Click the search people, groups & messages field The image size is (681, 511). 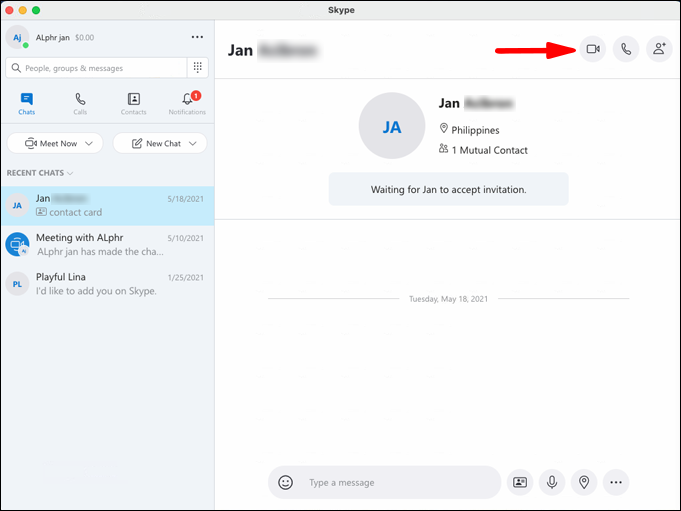coord(96,68)
